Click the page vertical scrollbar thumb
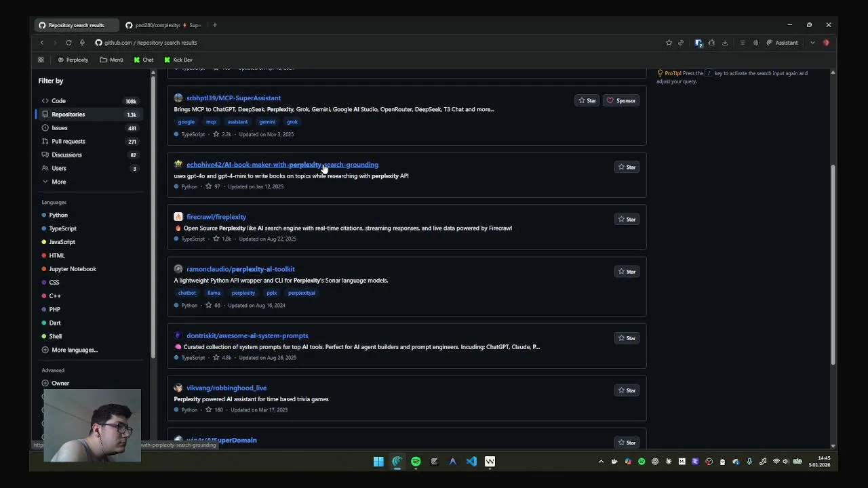Image resolution: width=868 pixels, height=488 pixels. pyautogui.click(x=833, y=266)
